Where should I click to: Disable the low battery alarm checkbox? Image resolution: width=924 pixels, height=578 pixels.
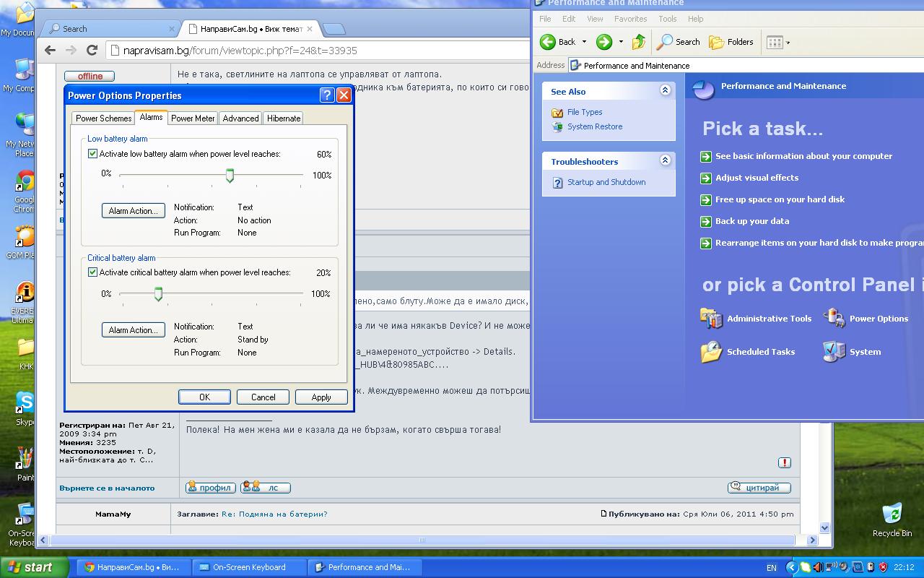point(92,154)
